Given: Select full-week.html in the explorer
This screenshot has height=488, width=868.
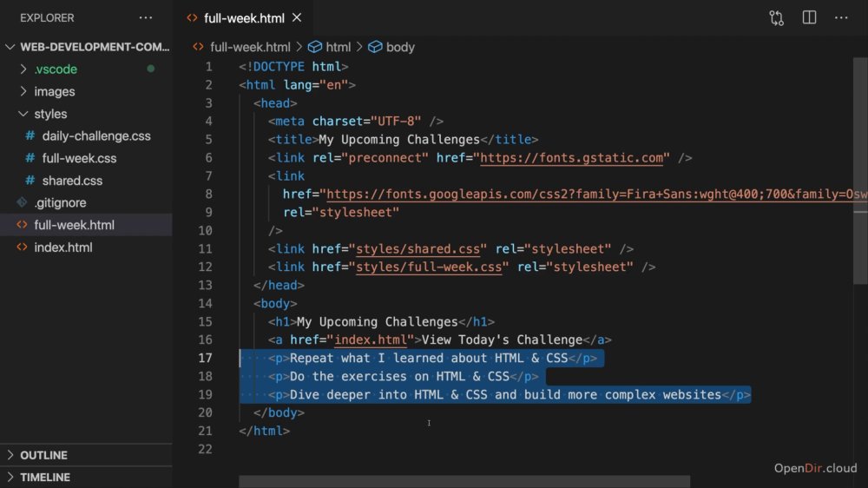Looking at the screenshot, I should tap(74, 225).
